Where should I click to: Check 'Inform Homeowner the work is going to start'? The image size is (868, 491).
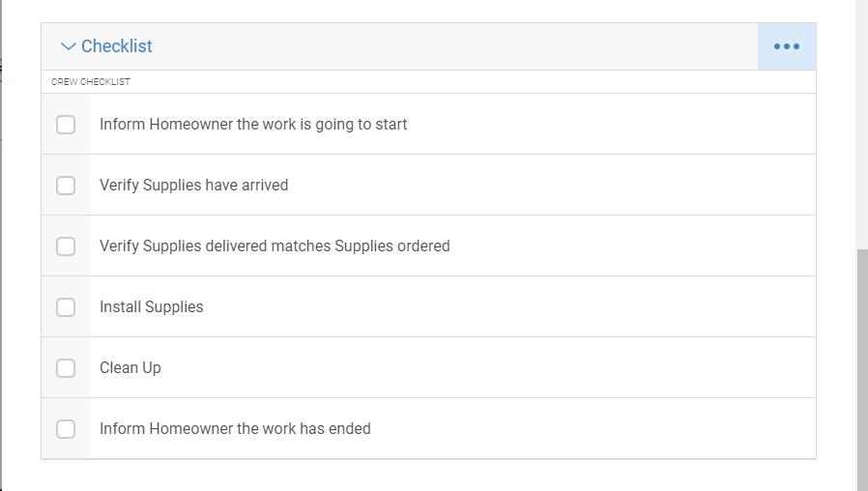[x=66, y=125]
